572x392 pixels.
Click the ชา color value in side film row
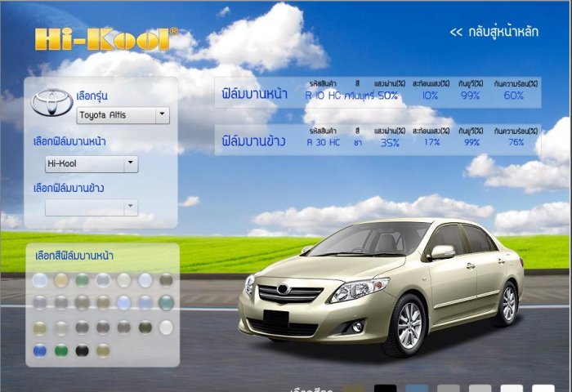(x=358, y=143)
